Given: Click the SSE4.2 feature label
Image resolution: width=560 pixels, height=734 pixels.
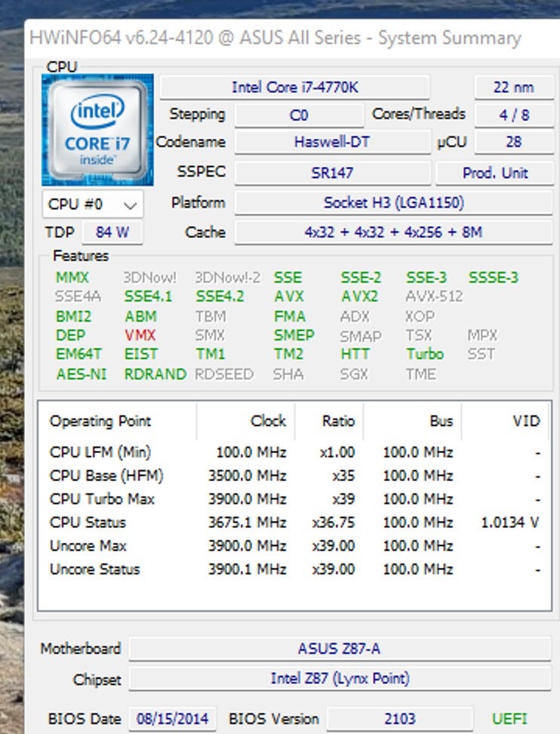Looking at the screenshot, I should (220, 296).
